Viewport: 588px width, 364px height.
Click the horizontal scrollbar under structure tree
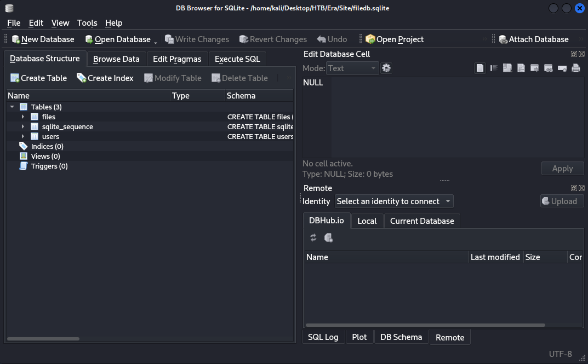44,339
